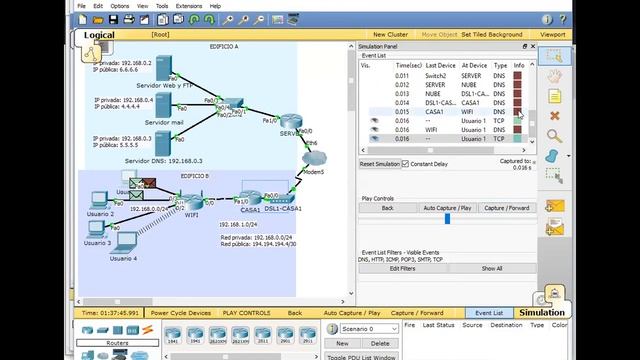This screenshot has height=360, width=640.
Task: Open the View menu
Action: point(142,6)
